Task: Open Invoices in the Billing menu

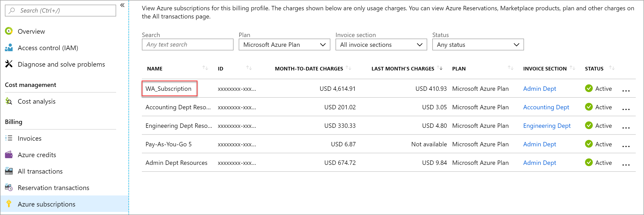Action: click(30, 138)
